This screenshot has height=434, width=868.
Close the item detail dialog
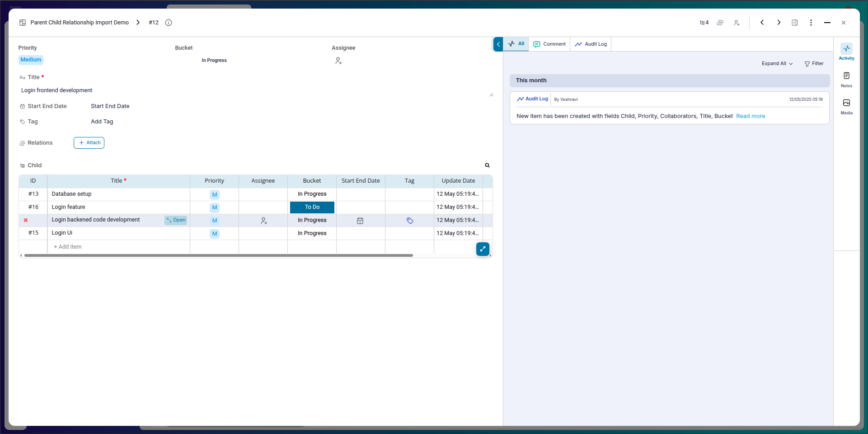pyautogui.click(x=844, y=23)
